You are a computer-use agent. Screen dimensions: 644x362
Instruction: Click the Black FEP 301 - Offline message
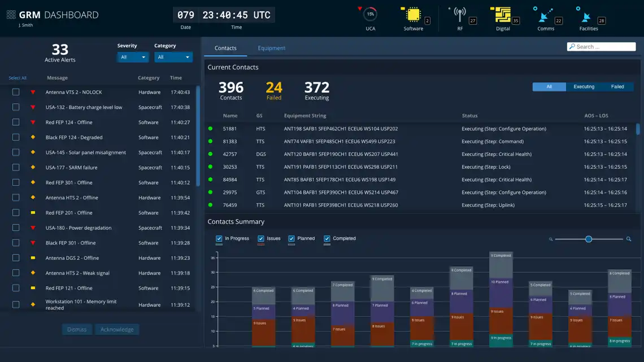(x=71, y=243)
